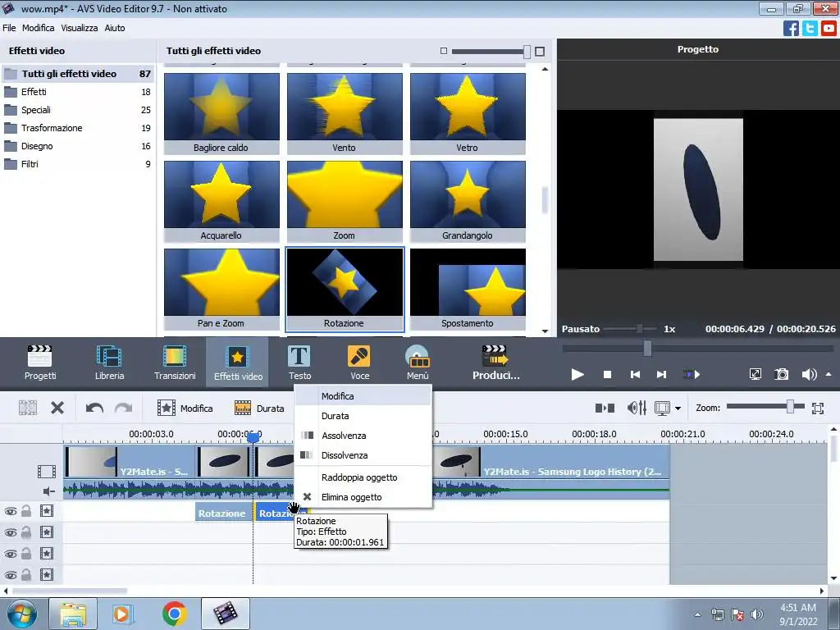Open the Progetti section

(39, 363)
